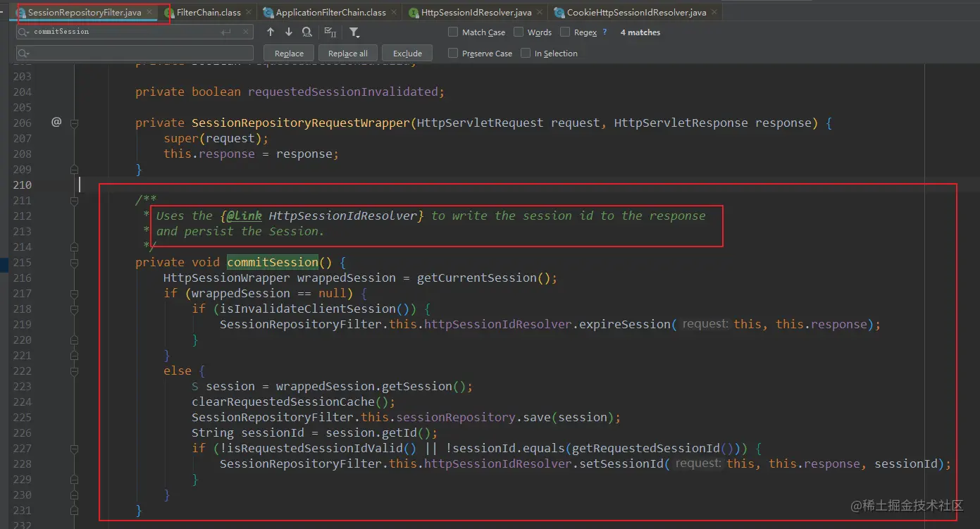Close the HttpSessionIdResolver.java tab
Screen dimensions: 980x529
point(540,12)
